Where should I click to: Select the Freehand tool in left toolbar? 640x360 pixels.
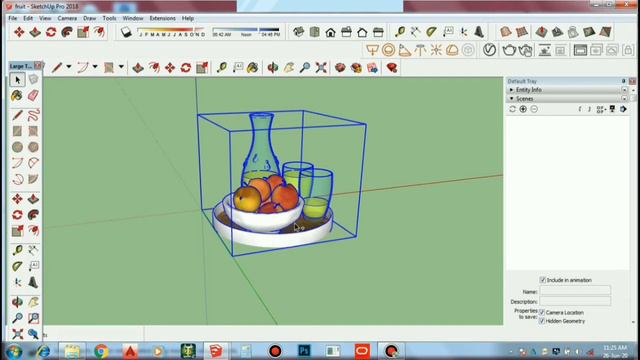pyautogui.click(x=33, y=115)
